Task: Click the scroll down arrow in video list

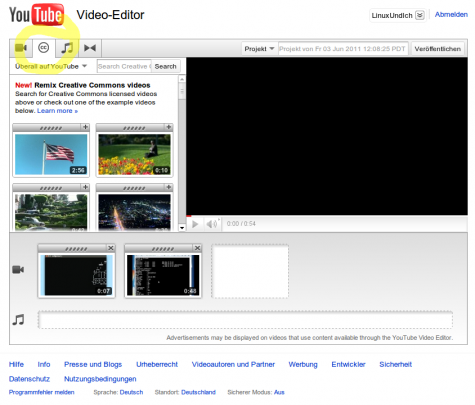Action: 182,228
